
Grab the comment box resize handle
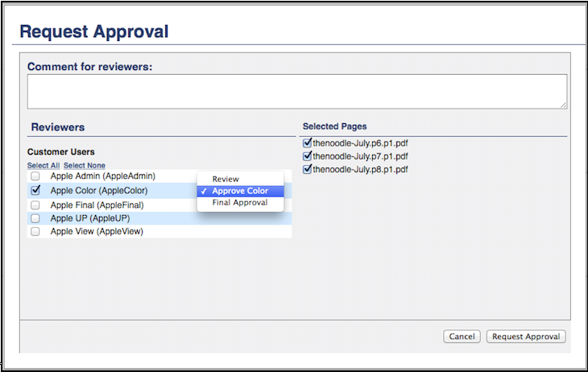[x=563, y=105]
